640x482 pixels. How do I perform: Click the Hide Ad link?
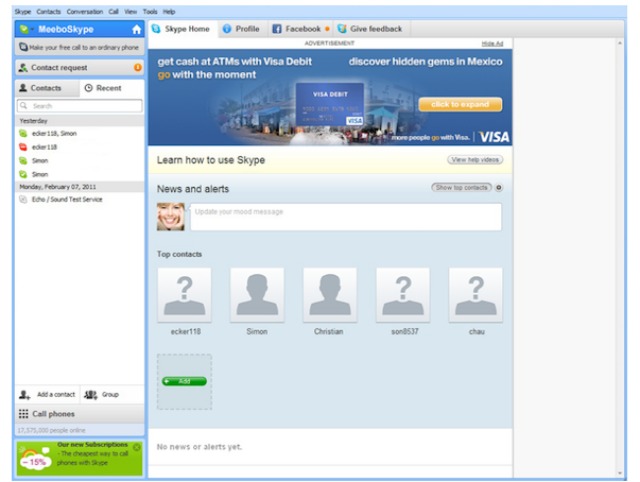point(492,44)
